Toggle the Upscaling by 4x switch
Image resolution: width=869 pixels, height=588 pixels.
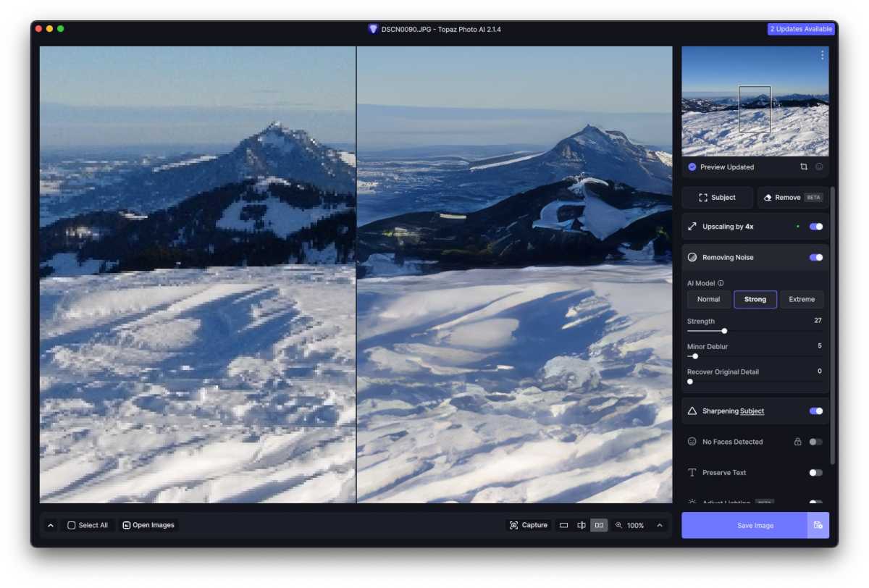(x=816, y=227)
